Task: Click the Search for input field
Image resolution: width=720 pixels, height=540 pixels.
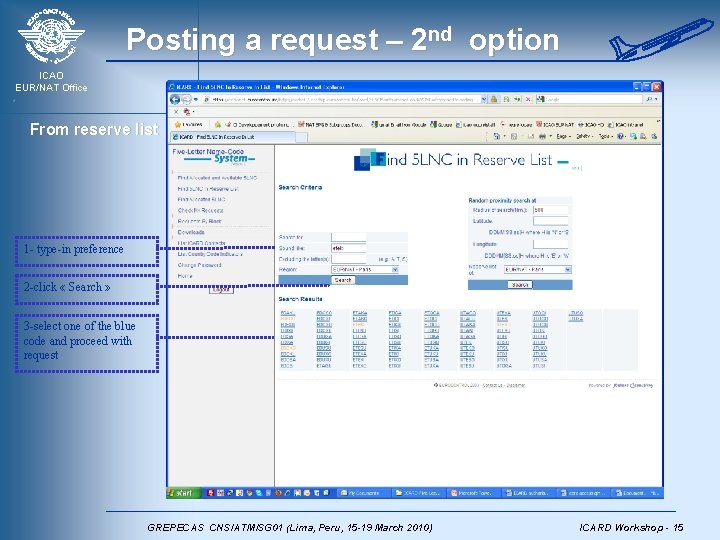Action: pos(349,237)
